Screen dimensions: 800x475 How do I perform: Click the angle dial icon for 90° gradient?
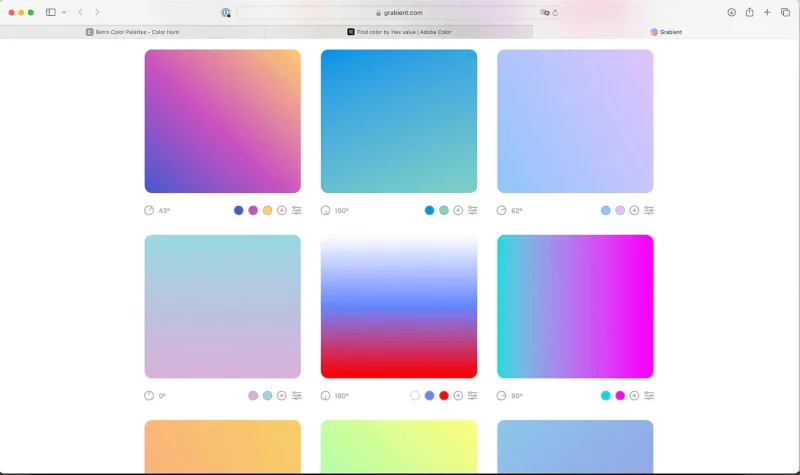pyautogui.click(x=502, y=395)
